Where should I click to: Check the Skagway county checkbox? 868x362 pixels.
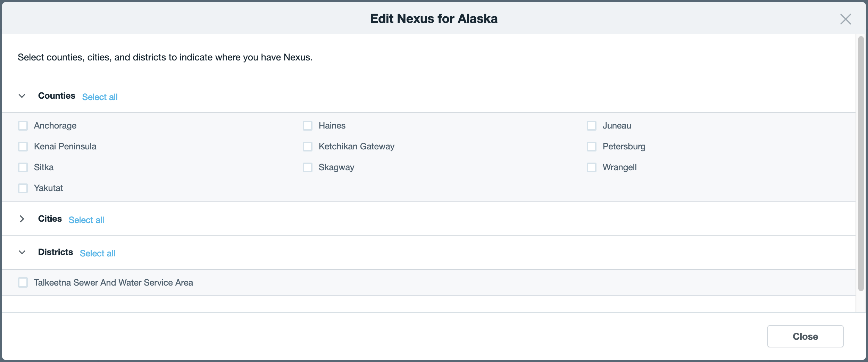tap(308, 167)
